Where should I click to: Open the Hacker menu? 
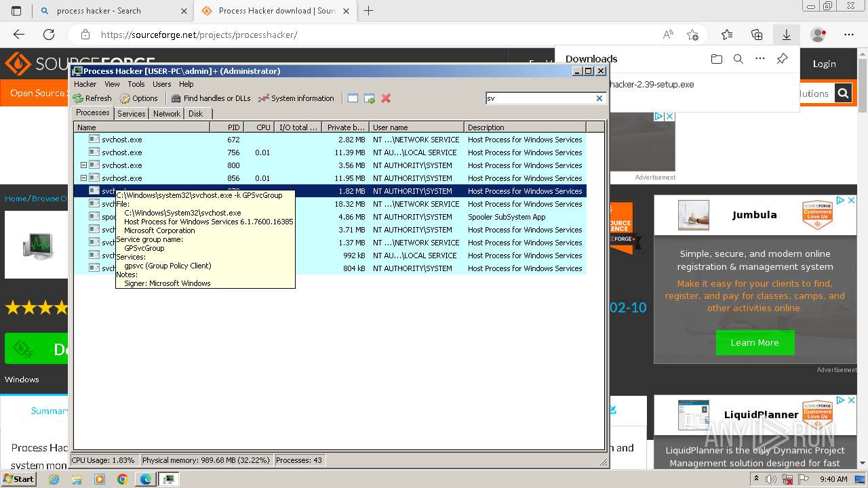coord(85,84)
